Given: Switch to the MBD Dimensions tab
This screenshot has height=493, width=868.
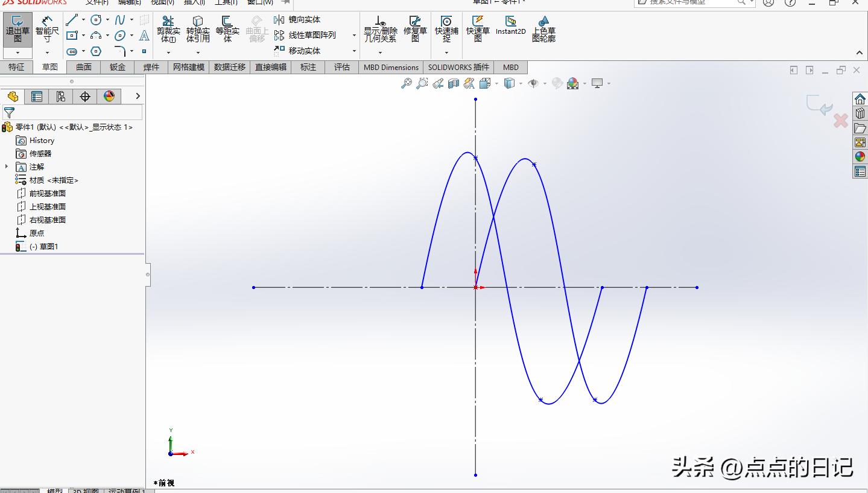Looking at the screenshot, I should 391,67.
